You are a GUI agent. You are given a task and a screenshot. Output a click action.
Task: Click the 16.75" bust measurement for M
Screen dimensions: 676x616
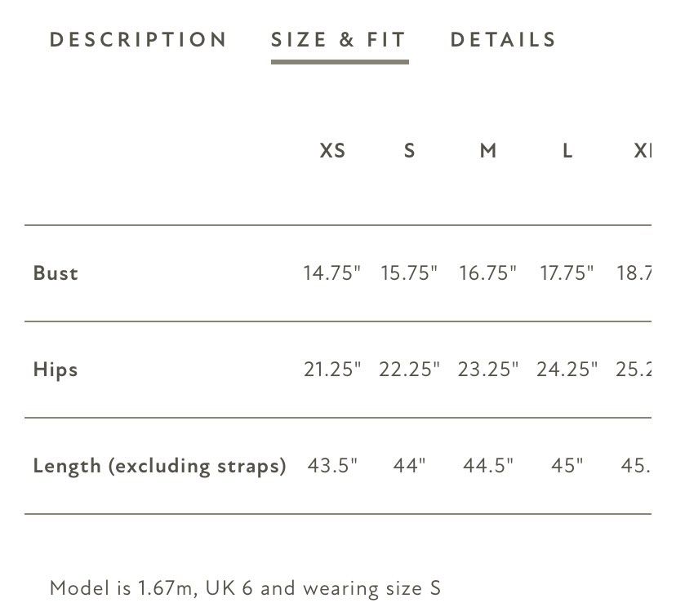click(487, 273)
